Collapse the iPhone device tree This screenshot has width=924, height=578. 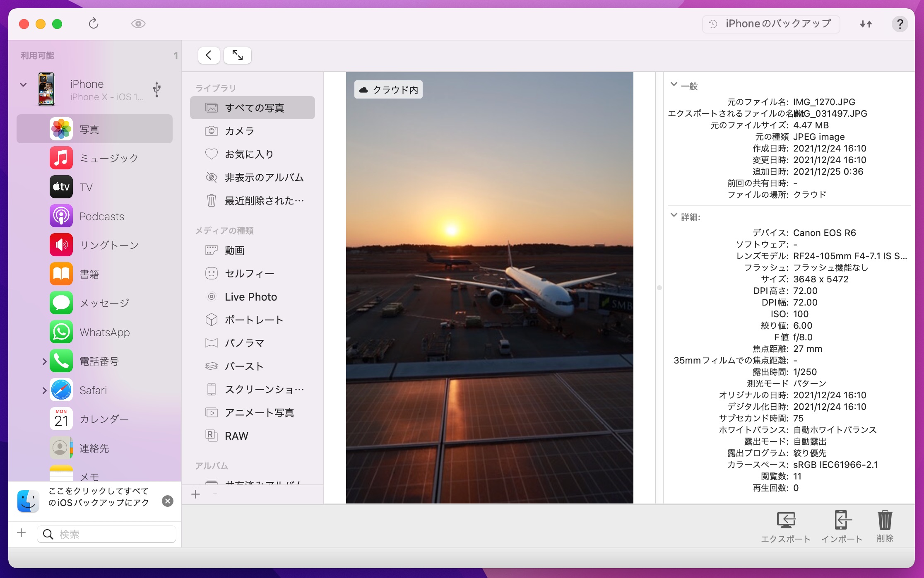point(23,84)
